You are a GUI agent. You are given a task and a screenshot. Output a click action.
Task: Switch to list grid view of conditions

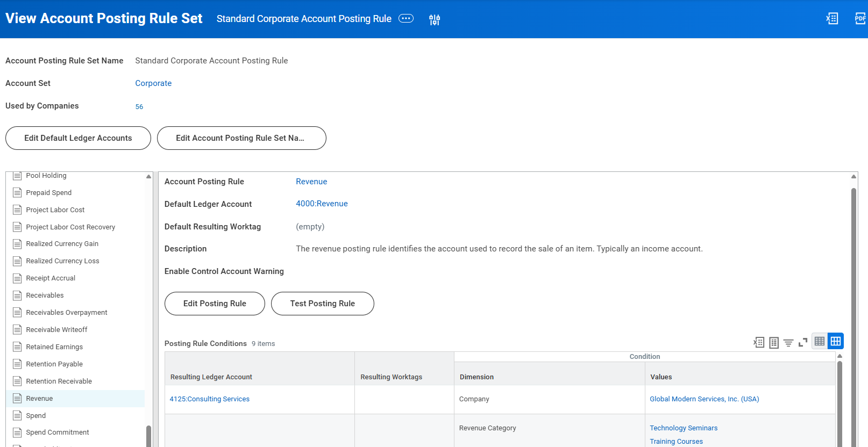[820, 341]
